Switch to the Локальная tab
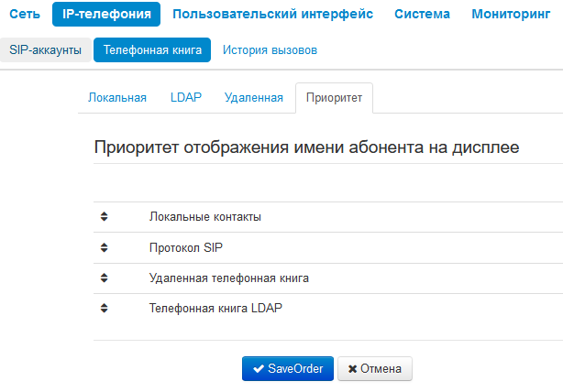This screenshot has height=392, width=563. (116, 98)
